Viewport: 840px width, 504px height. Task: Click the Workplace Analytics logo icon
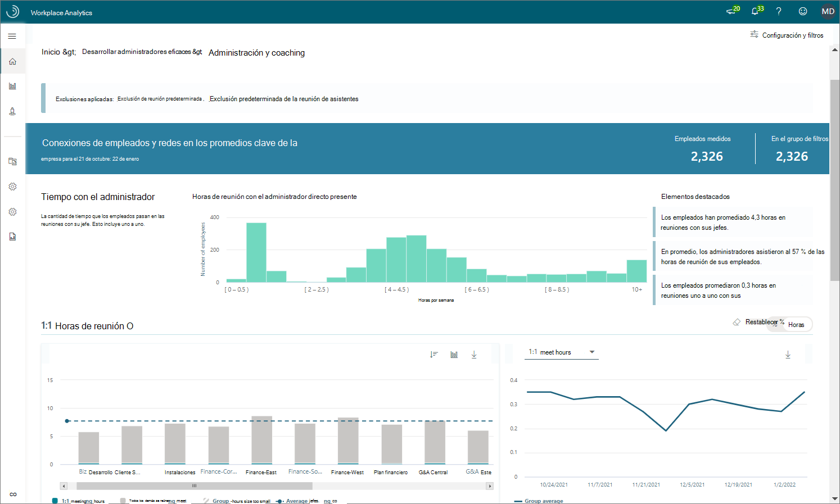point(12,12)
